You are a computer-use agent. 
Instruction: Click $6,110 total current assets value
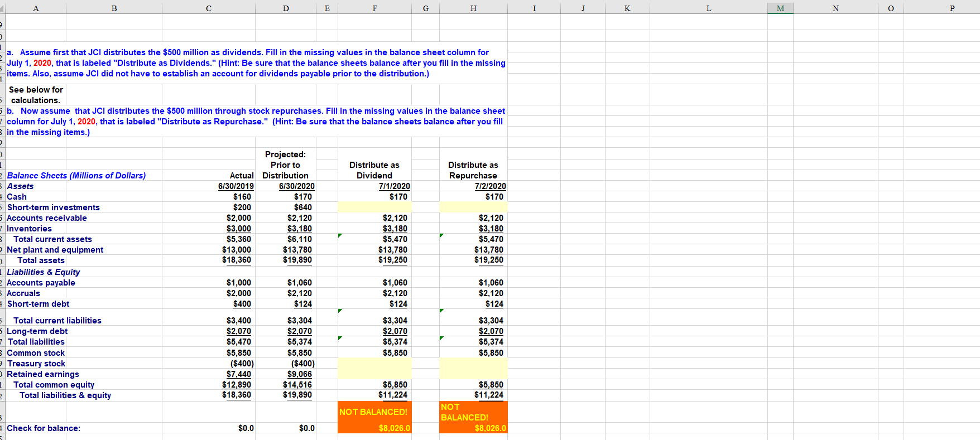click(x=300, y=239)
